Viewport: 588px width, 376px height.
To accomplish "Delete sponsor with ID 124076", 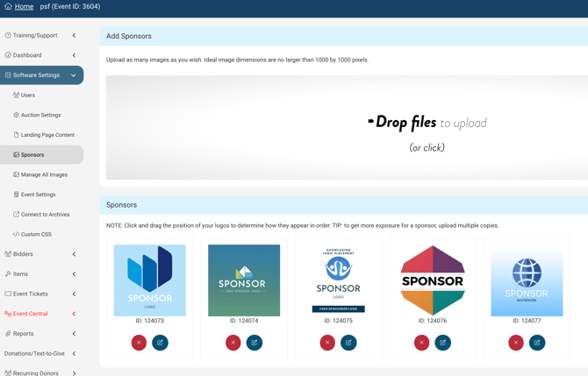I will point(421,343).
